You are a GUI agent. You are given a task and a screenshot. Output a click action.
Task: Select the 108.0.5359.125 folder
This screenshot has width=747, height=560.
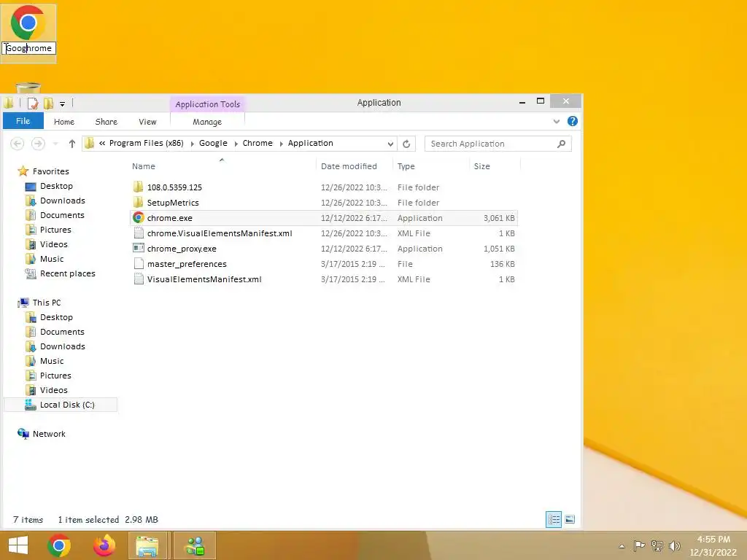click(174, 187)
